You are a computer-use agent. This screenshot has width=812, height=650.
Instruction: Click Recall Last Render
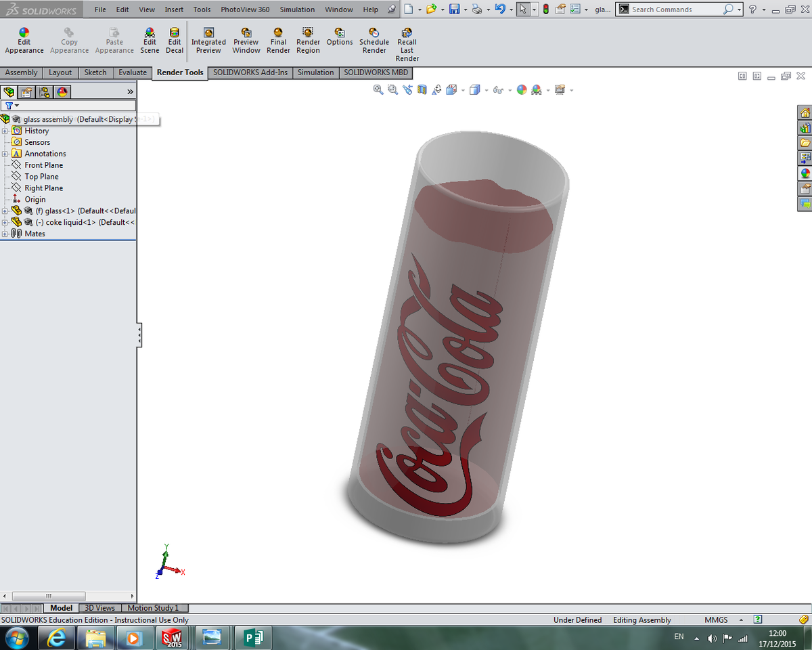(407, 45)
